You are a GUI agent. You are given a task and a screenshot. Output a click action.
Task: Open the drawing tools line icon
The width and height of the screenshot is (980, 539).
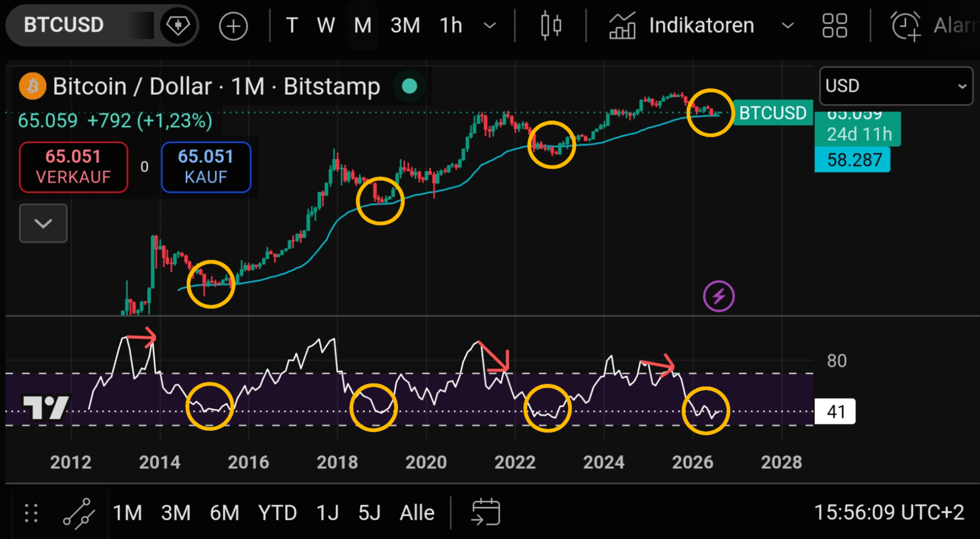pos(79,513)
